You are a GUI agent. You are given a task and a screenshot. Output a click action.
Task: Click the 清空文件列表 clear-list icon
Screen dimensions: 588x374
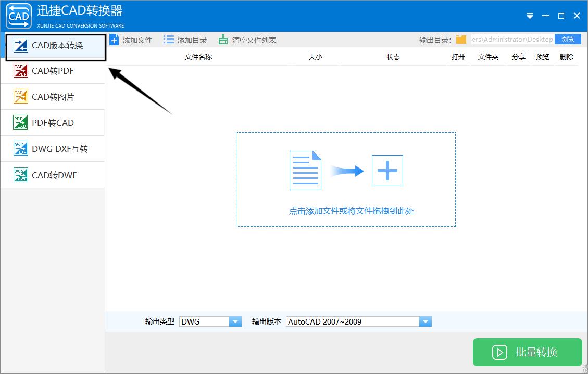223,39
